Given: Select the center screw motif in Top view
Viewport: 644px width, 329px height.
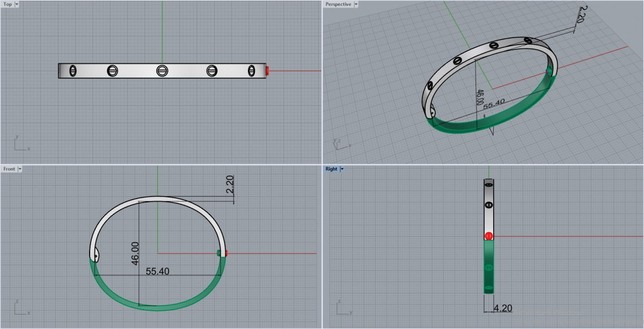Looking at the screenshot, I should pos(162,71).
